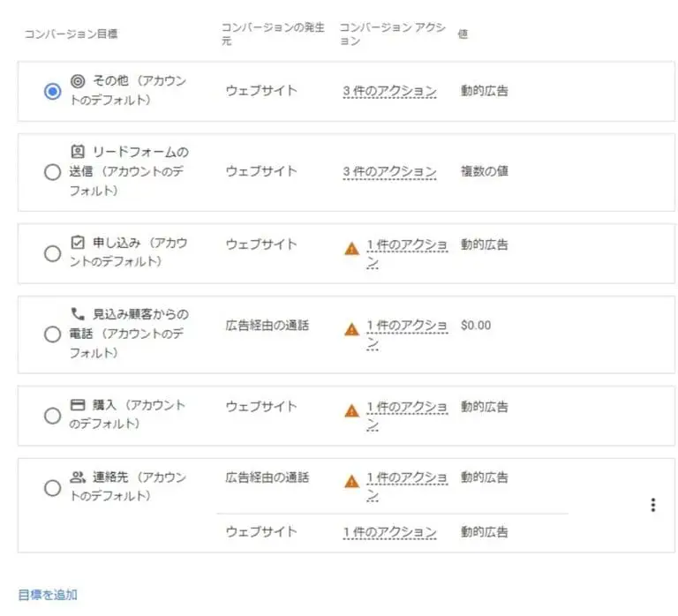
Task: Open 3件のアクション link in その他 row
Action: [389, 91]
